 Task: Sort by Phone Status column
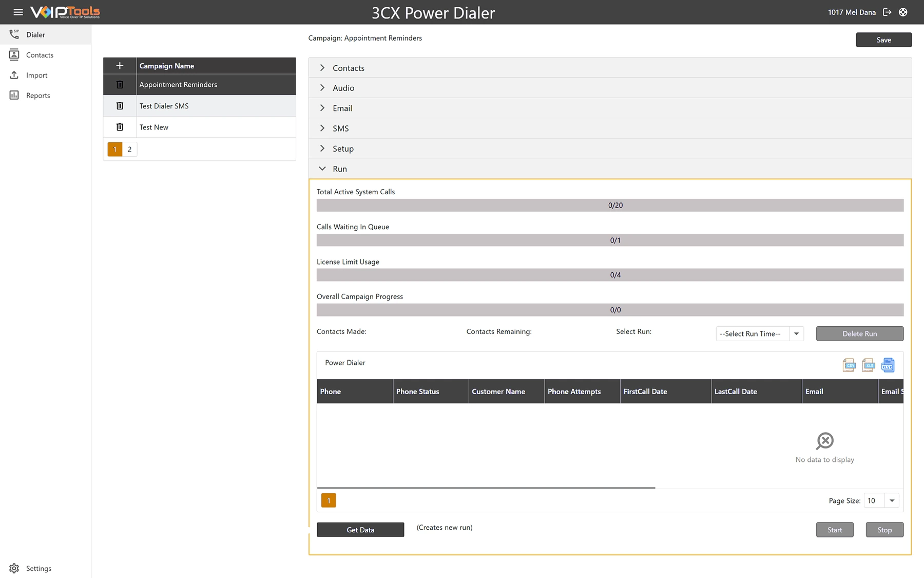point(431,391)
